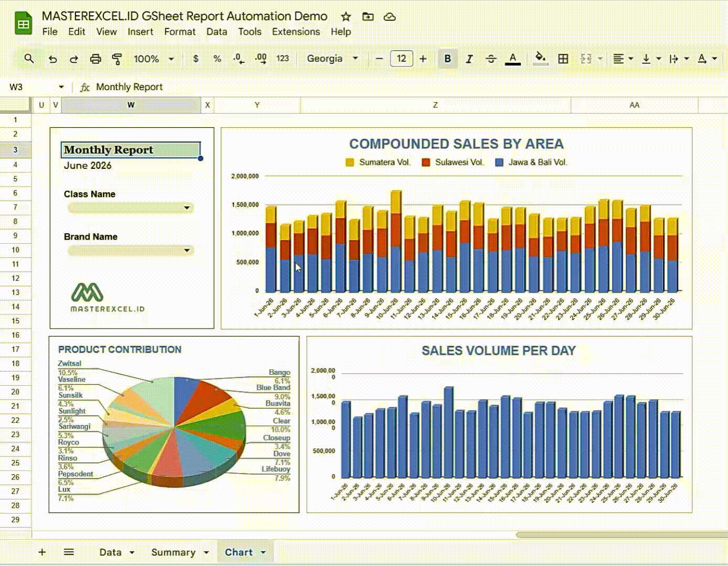Select the Chart sheet tab
The height and width of the screenshot is (566, 728).
[239, 552]
